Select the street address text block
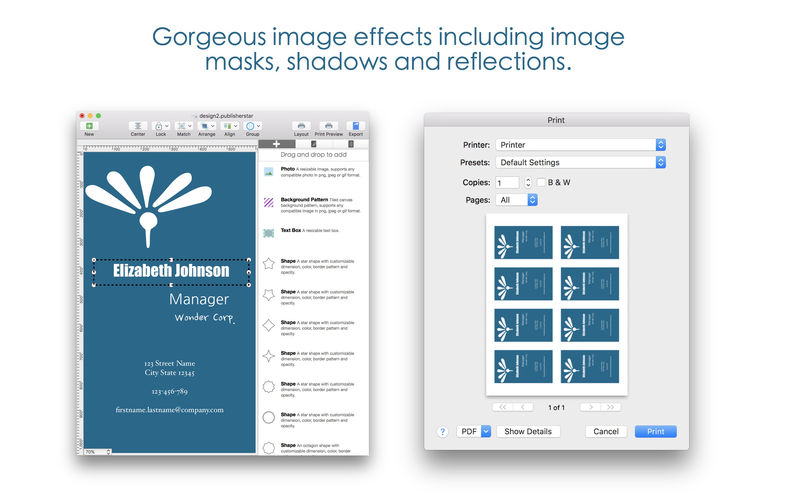Screen dimensions: 800x500 tap(169, 368)
